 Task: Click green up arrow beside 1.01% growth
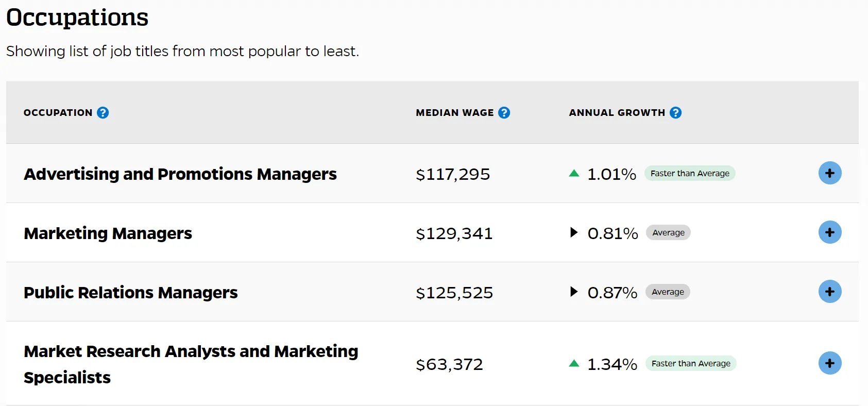[574, 174]
